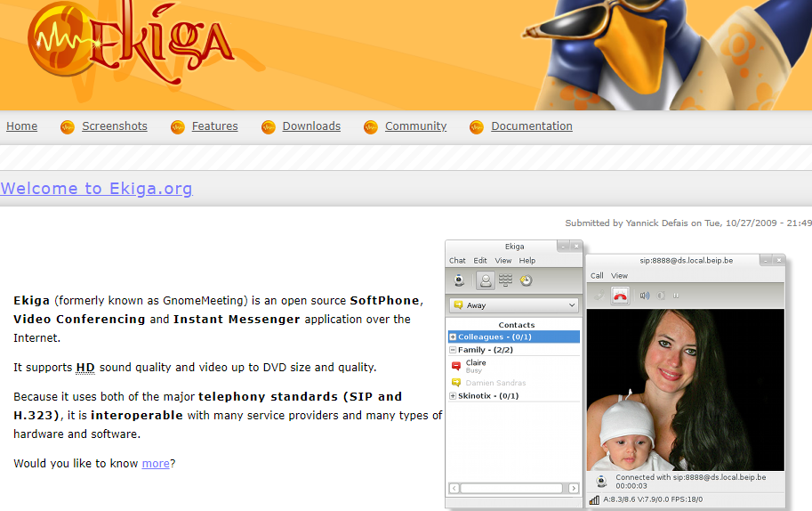Collapse the Family contact group
The image size is (812, 511).
[x=453, y=350]
